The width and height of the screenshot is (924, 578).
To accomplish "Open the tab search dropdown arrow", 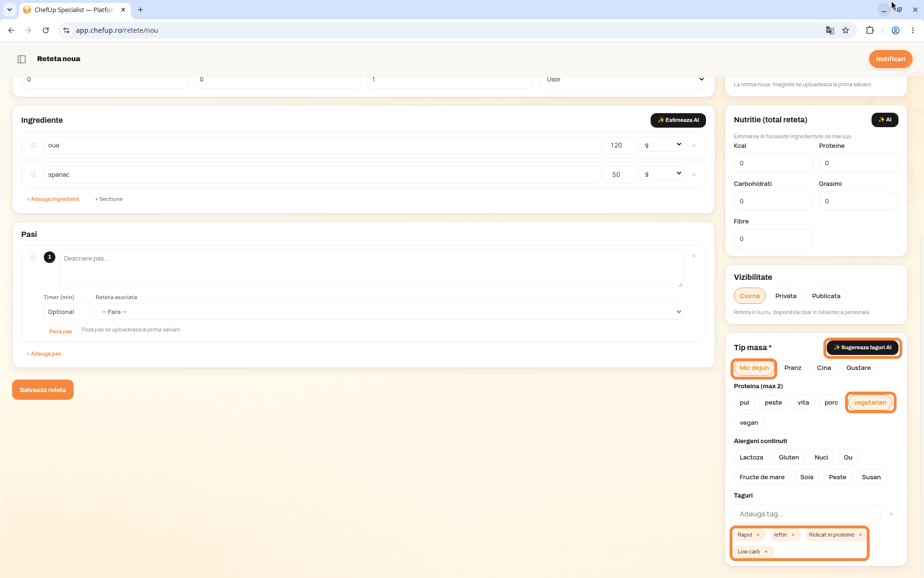I will coord(10,10).
